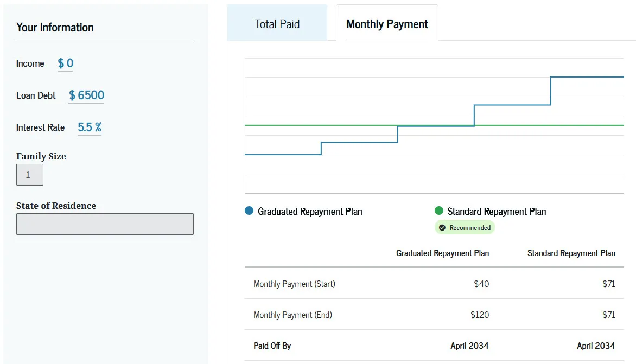Open the State of Residence dropdown
The image size is (636, 364).
click(105, 223)
